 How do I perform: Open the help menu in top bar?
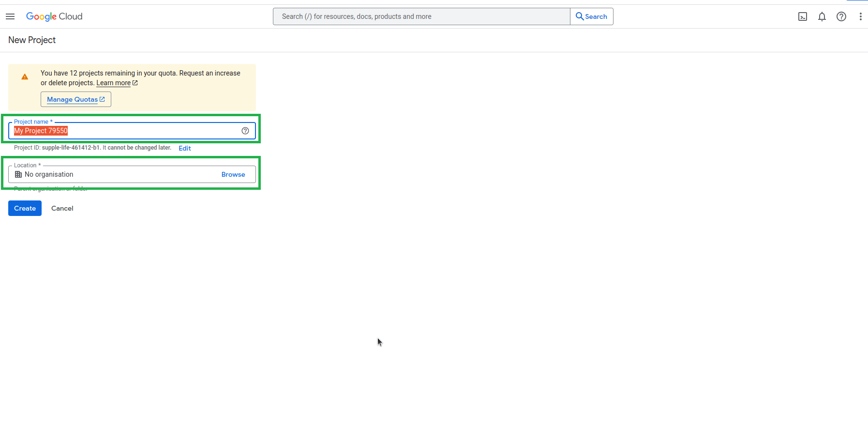[x=841, y=16]
